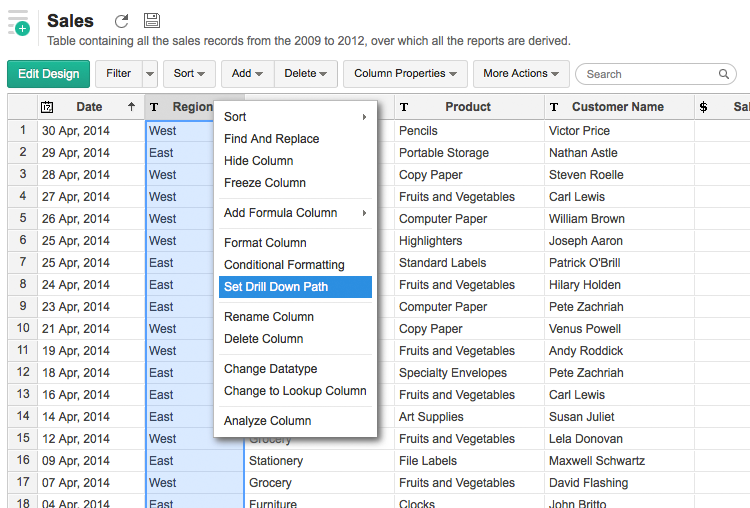
Task: Click the Edit Design button
Action: click(x=48, y=74)
